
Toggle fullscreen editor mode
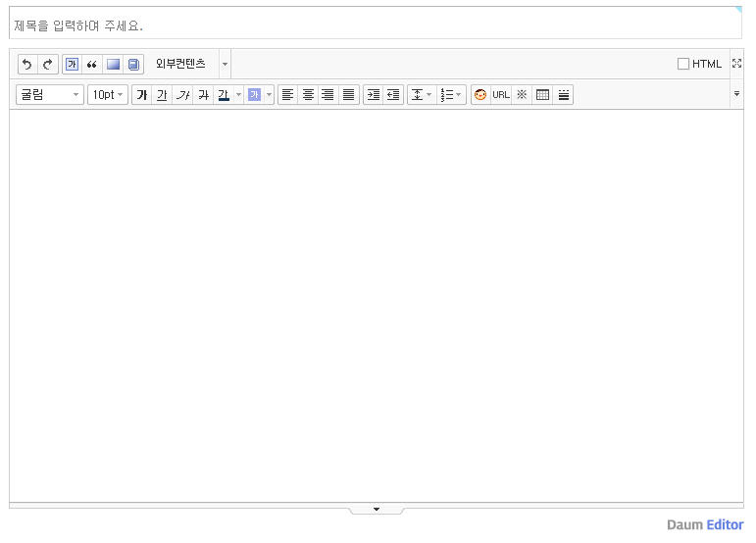pos(736,64)
